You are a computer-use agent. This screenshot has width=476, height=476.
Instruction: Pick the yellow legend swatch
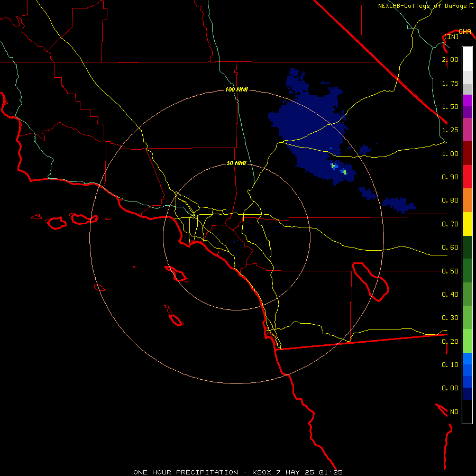click(467, 224)
